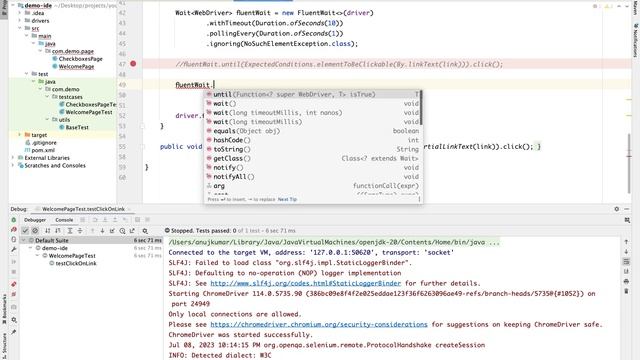Click console Scroll Up arrow icon
The image size is (640, 360).
tap(626, 242)
